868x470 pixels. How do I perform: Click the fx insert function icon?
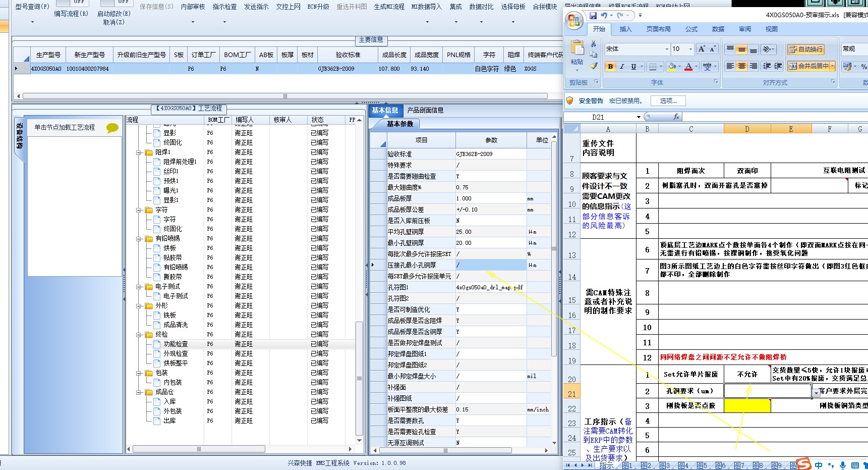point(676,117)
